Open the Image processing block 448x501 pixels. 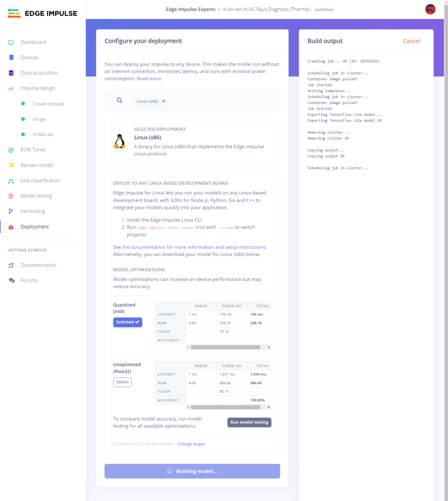(x=39, y=119)
